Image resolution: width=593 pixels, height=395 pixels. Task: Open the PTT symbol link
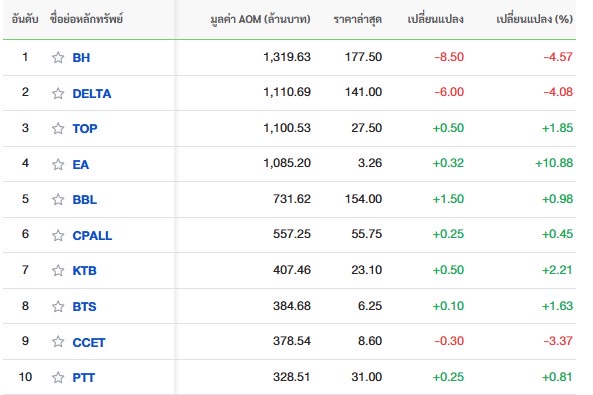point(84,377)
